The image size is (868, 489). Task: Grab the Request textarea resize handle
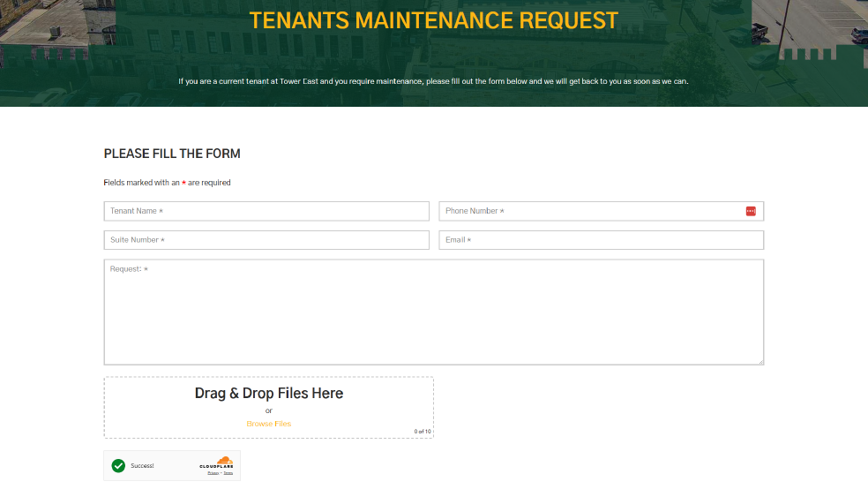[x=759, y=360]
